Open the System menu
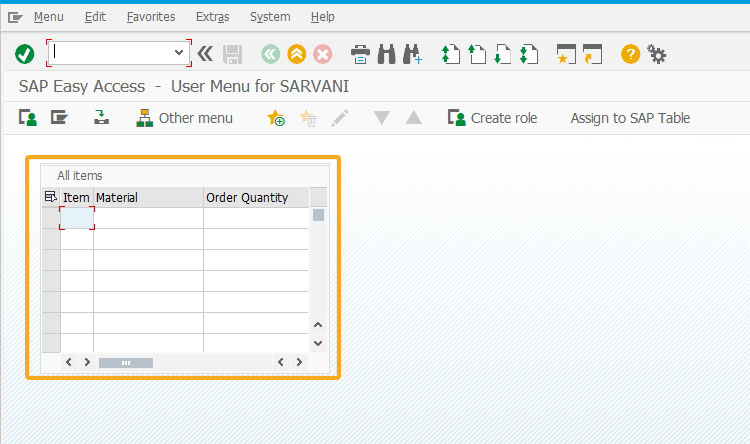 [x=270, y=17]
